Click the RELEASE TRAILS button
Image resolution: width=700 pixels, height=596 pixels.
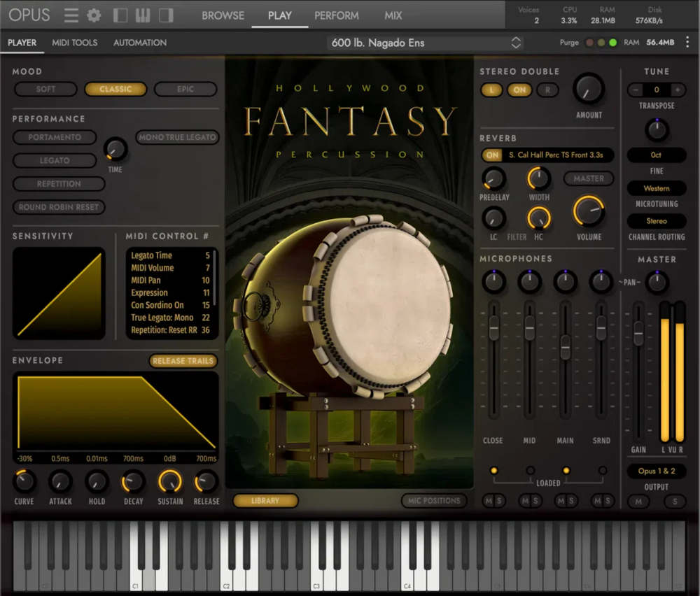click(183, 360)
